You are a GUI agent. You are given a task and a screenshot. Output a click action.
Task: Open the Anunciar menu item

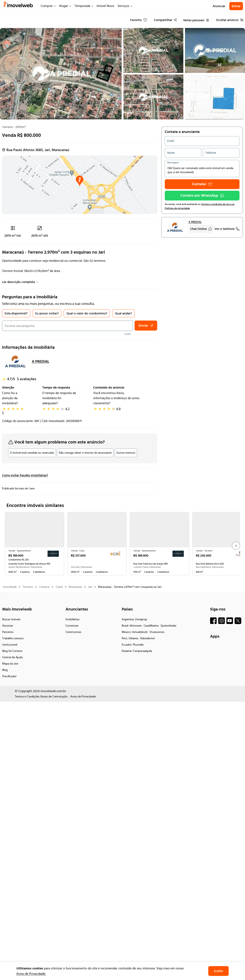click(219, 6)
